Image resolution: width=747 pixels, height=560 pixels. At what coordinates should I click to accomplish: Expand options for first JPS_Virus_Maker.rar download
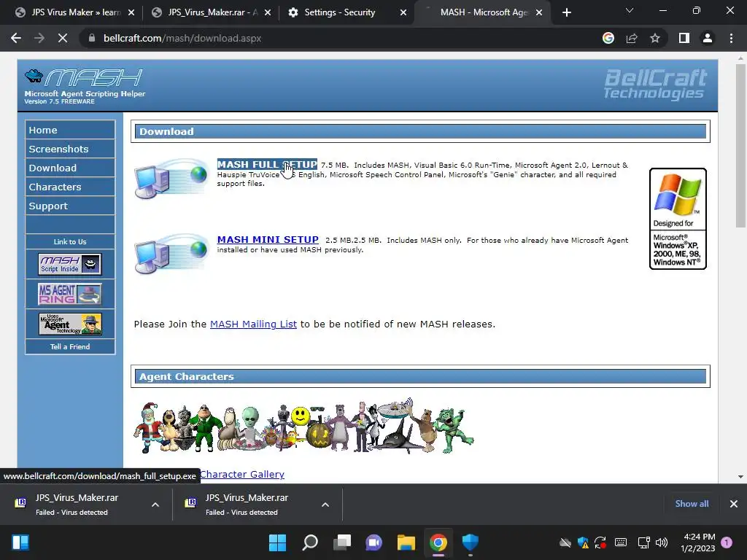155,505
